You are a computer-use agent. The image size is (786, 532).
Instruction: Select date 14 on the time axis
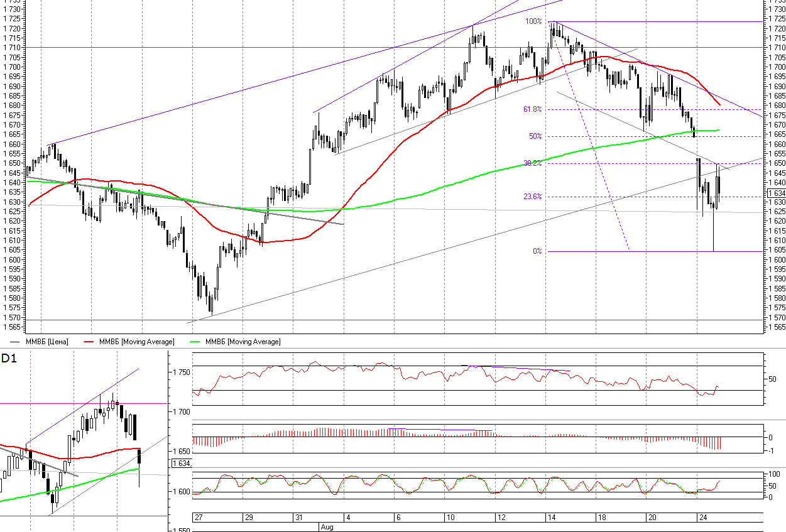[x=550, y=518]
